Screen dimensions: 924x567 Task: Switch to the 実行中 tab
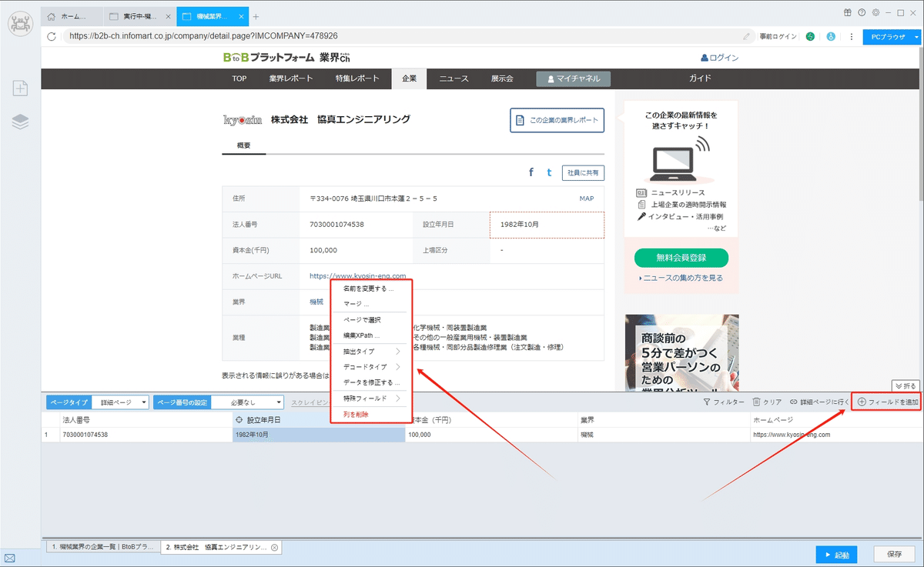click(139, 16)
